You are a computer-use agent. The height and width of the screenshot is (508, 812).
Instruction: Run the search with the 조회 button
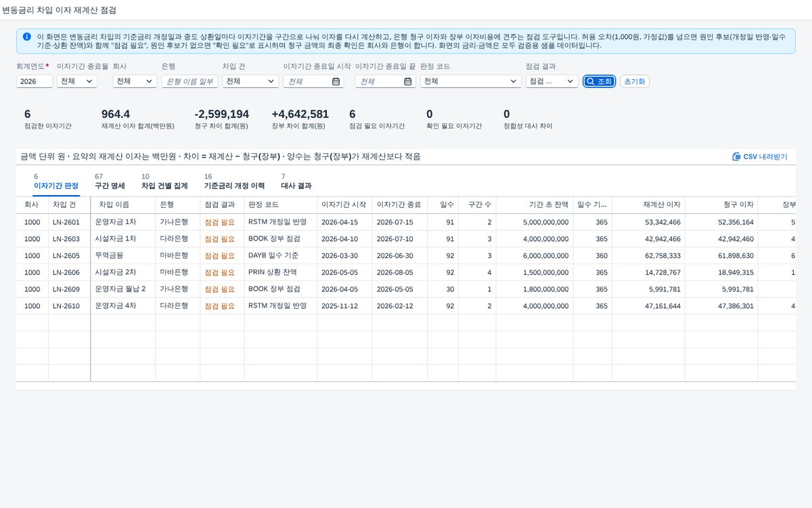[600, 81]
